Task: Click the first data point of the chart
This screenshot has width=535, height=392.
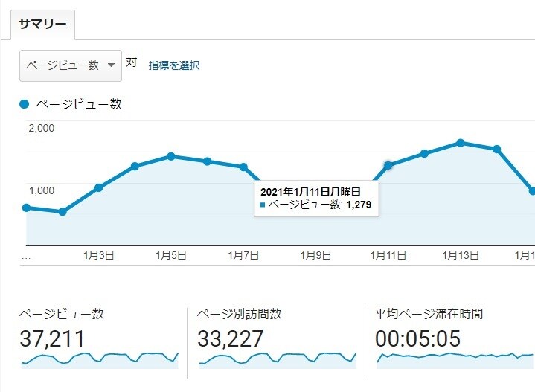Action: point(26,208)
